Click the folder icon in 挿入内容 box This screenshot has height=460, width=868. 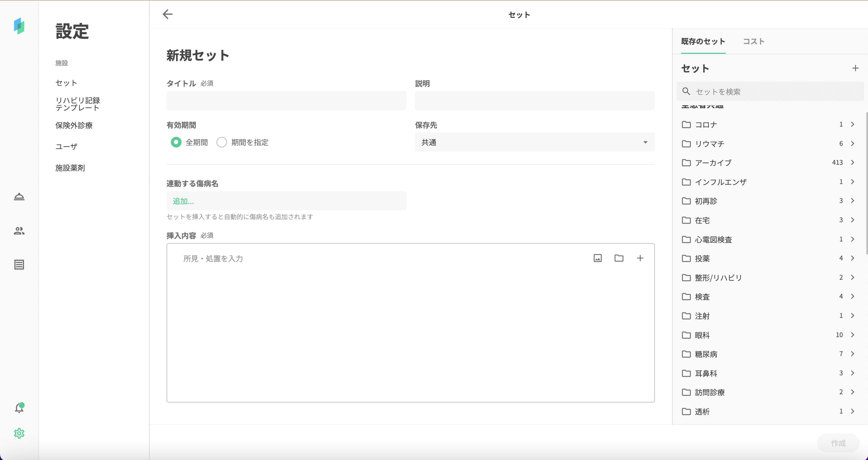point(619,258)
